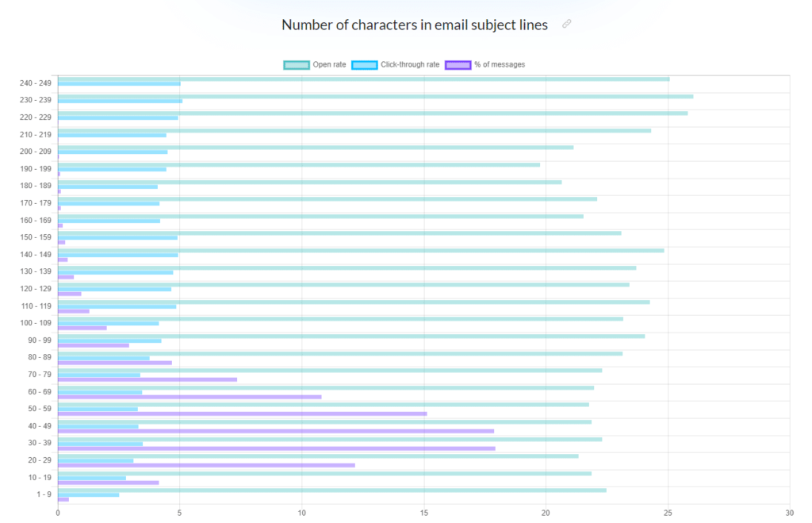Click the "240 - 249" axis label
This screenshot has width=812, height=523.
(36, 83)
